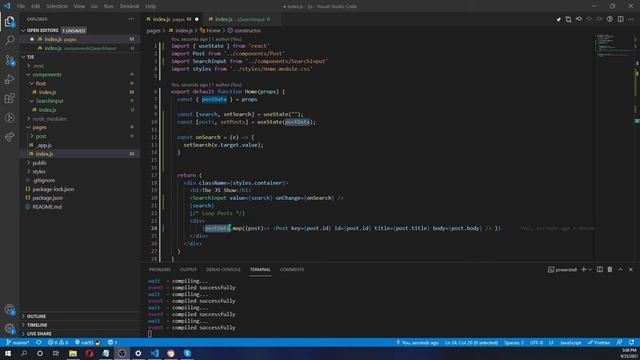
Task: Expand the LIVE SHARE section
Action: click(80, 333)
